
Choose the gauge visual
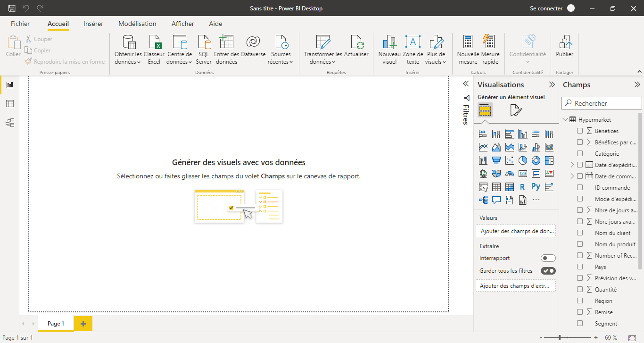click(x=509, y=174)
